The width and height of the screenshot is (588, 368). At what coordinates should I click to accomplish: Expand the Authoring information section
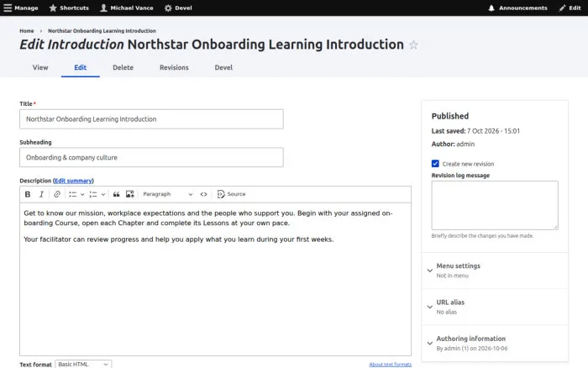495,343
